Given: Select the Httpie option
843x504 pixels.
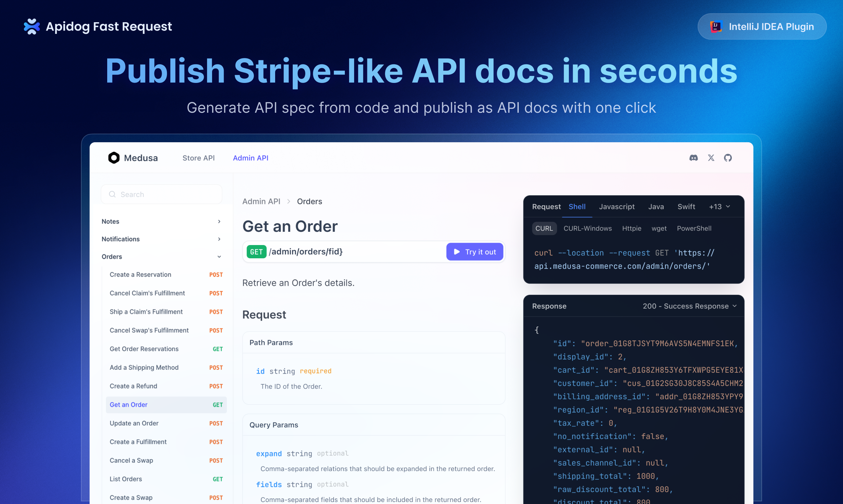Looking at the screenshot, I should (x=632, y=228).
